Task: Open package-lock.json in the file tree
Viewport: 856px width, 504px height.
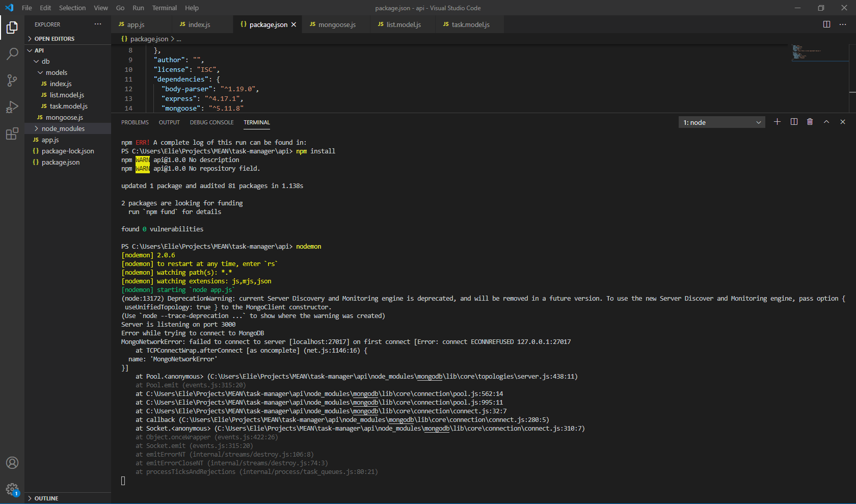Action: [x=68, y=151]
